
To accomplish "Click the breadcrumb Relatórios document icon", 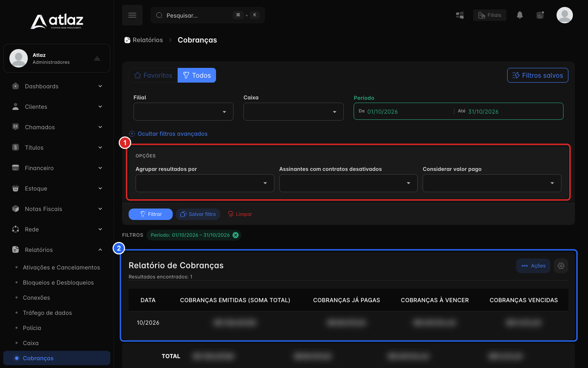I will click(x=127, y=40).
